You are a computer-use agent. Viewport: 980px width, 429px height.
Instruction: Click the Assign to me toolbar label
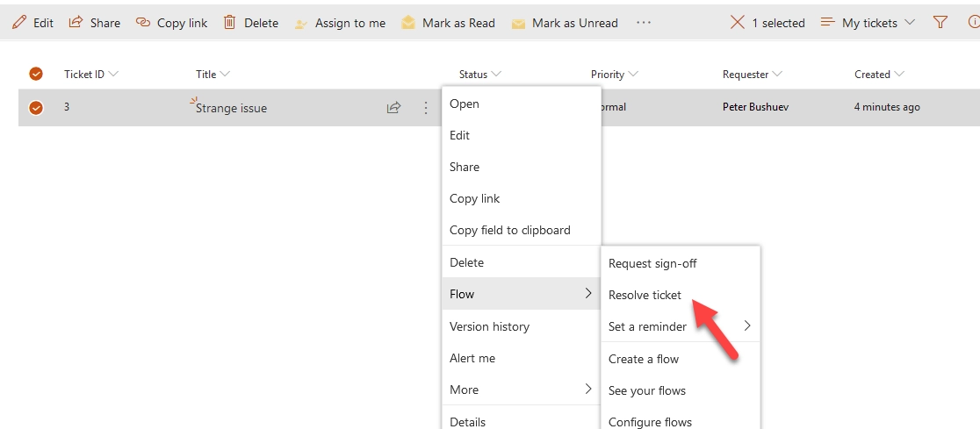click(350, 23)
